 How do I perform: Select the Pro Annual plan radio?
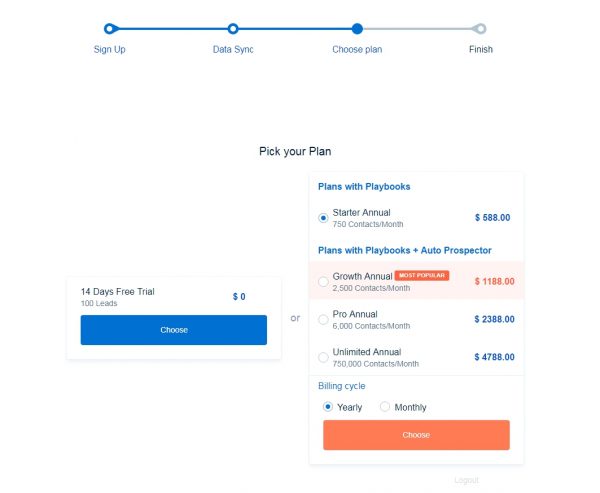[323, 320]
